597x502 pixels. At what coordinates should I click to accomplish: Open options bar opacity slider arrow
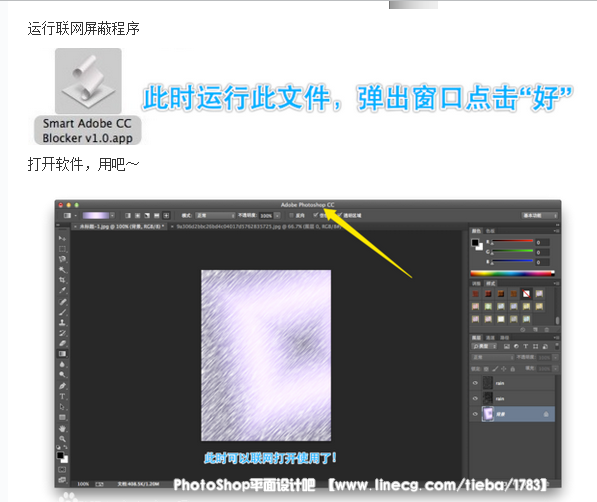(x=277, y=216)
